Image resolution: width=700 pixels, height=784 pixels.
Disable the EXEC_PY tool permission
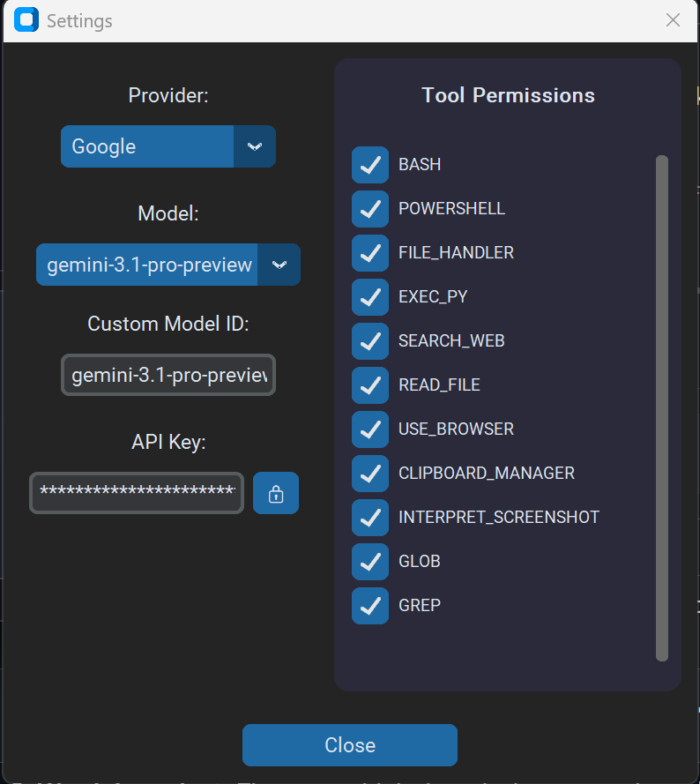coord(369,297)
